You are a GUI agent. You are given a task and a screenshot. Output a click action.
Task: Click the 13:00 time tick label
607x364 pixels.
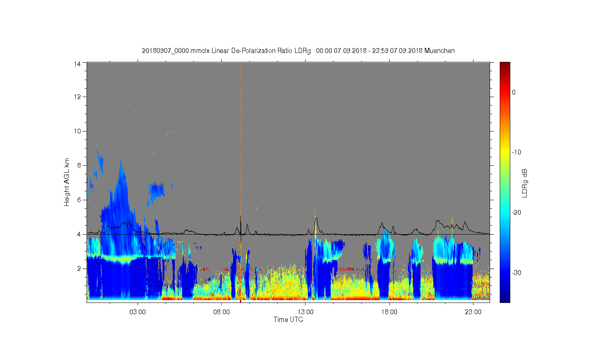[306, 312]
